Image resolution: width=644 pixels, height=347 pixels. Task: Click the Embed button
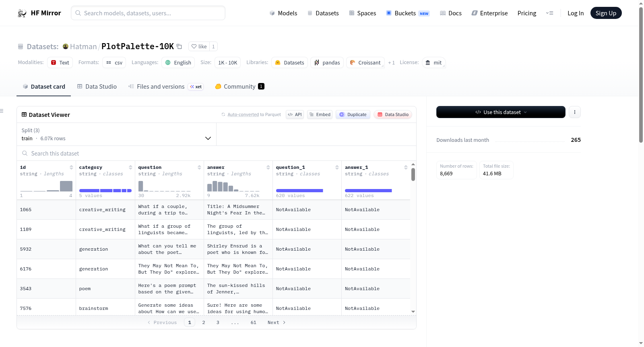pos(320,114)
